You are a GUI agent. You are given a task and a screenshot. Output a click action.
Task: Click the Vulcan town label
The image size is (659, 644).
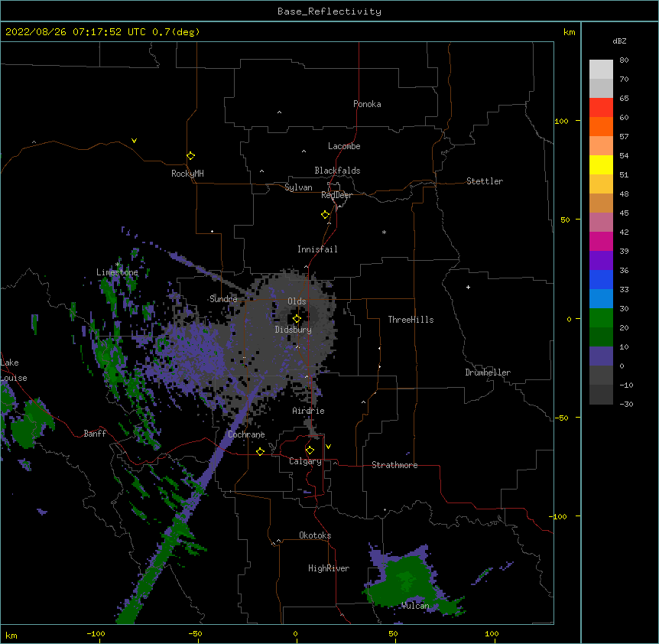point(415,606)
